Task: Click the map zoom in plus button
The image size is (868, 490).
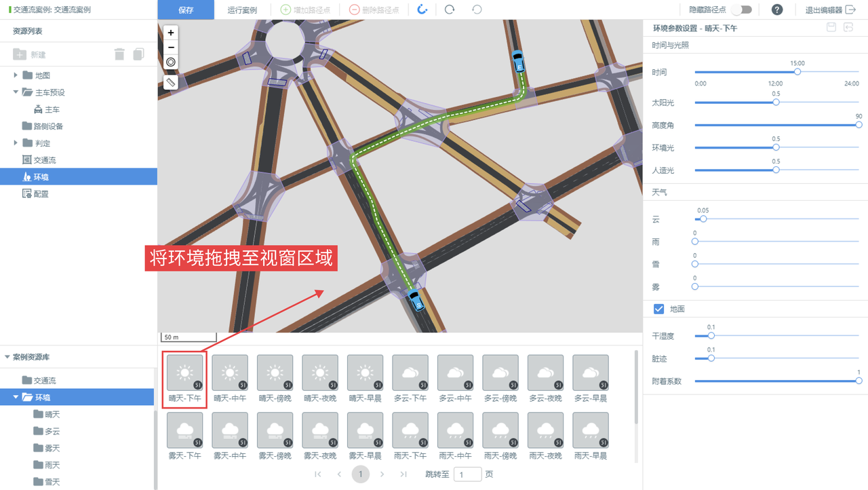Action: 171,33
